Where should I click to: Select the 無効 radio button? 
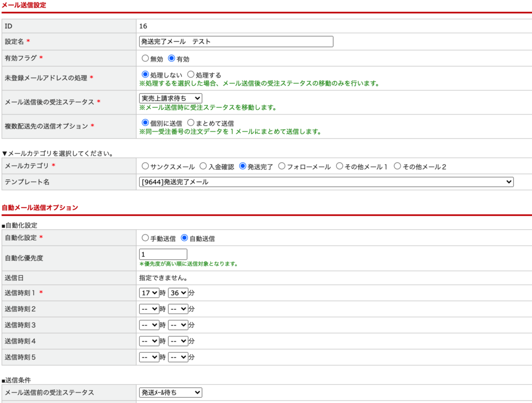tap(145, 59)
